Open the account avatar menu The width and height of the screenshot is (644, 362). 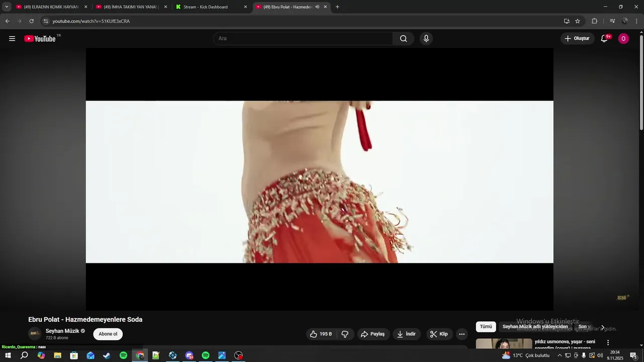[x=623, y=39]
